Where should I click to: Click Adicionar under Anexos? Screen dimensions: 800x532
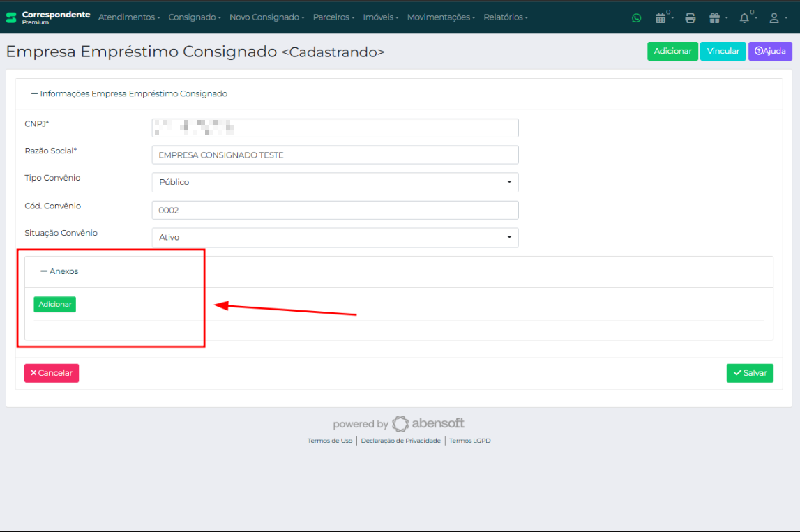click(54, 305)
